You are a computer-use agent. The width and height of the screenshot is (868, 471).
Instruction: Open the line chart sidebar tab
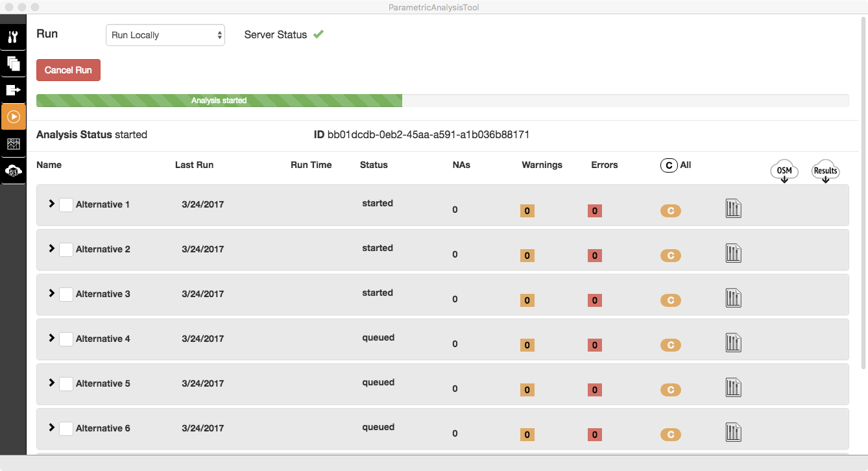[13, 144]
